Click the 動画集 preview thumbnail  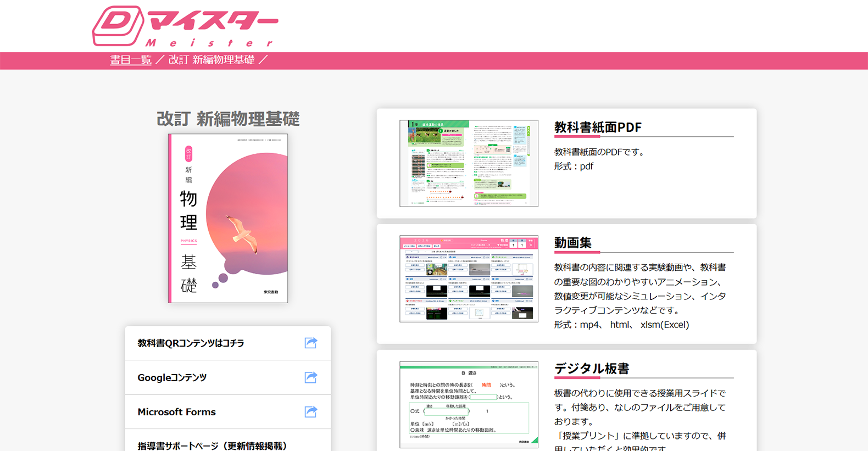tap(469, 279)
